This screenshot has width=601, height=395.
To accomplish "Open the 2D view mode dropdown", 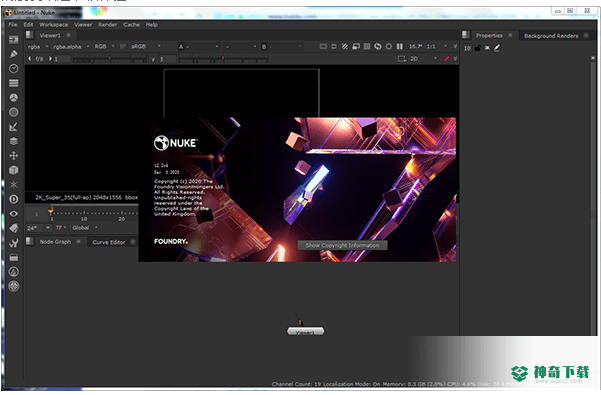I will pos(424,59).
